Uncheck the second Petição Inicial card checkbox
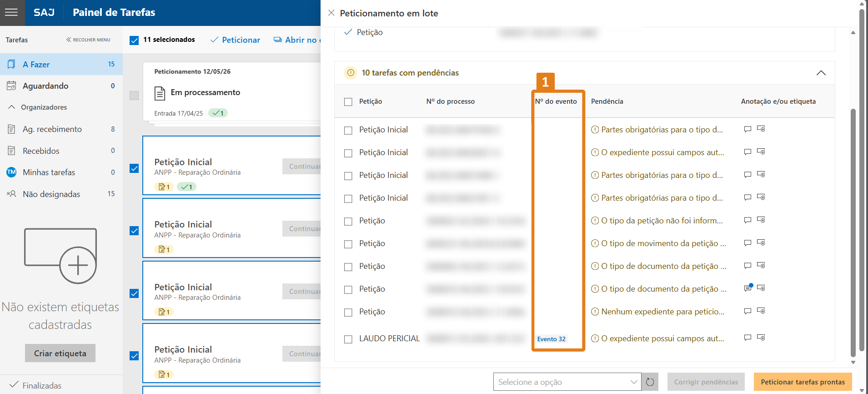 tap(134, 231)
